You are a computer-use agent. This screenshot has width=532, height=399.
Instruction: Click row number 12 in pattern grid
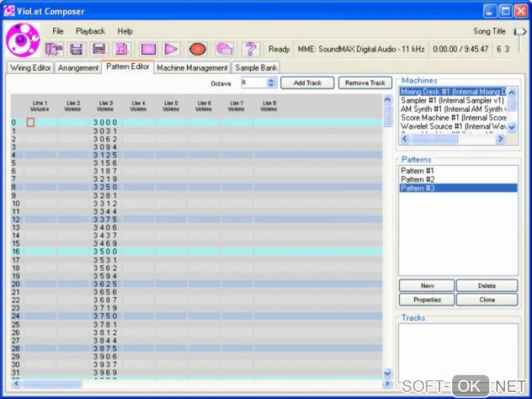(16, 220)
